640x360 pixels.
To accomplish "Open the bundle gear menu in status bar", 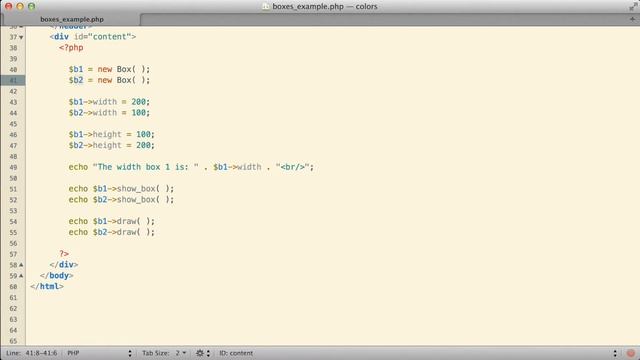I will [202, 353].
